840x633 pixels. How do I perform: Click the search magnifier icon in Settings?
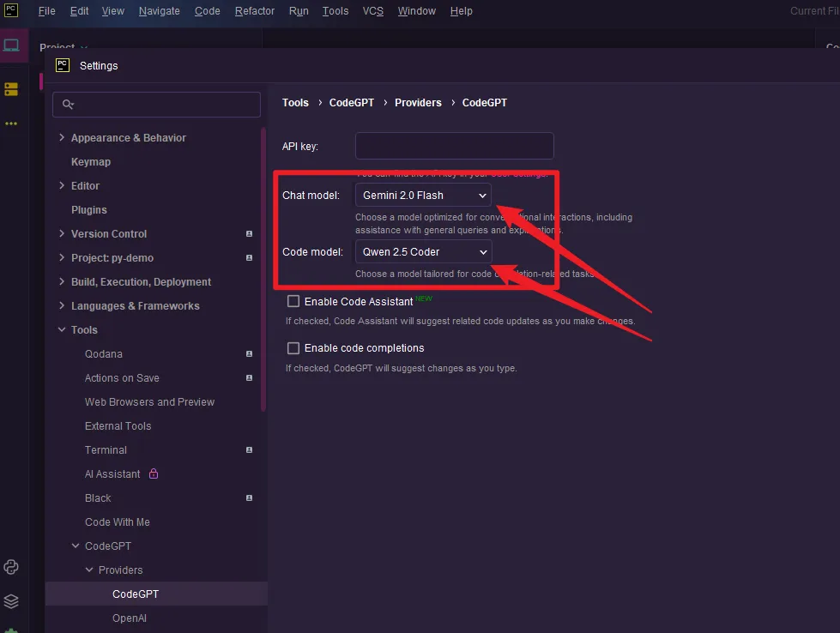click(68, 104)
